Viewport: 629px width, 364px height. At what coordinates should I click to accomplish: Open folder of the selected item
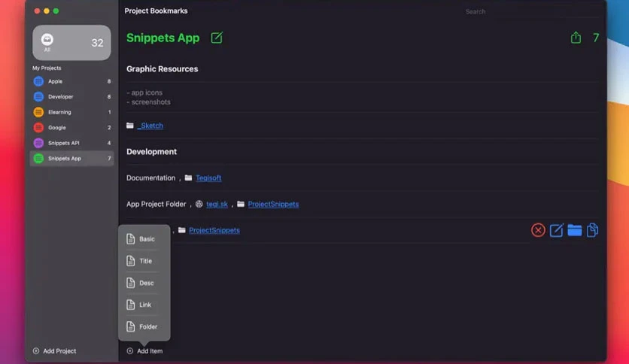point(574,230)
